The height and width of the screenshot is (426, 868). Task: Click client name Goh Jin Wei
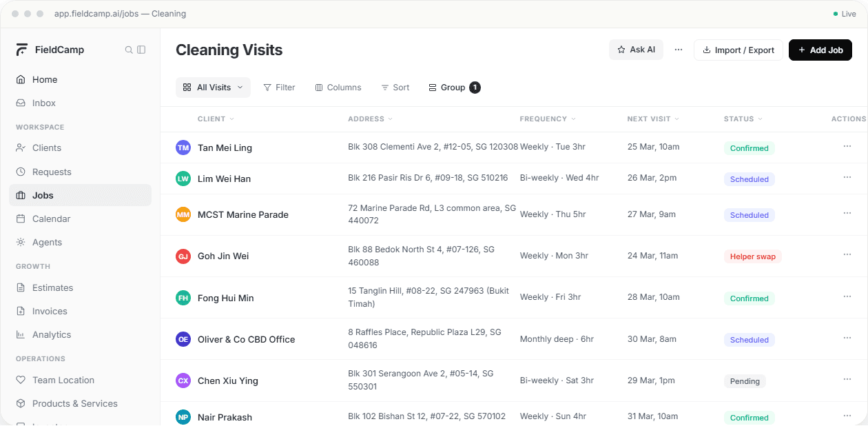(x=223, y=256)
